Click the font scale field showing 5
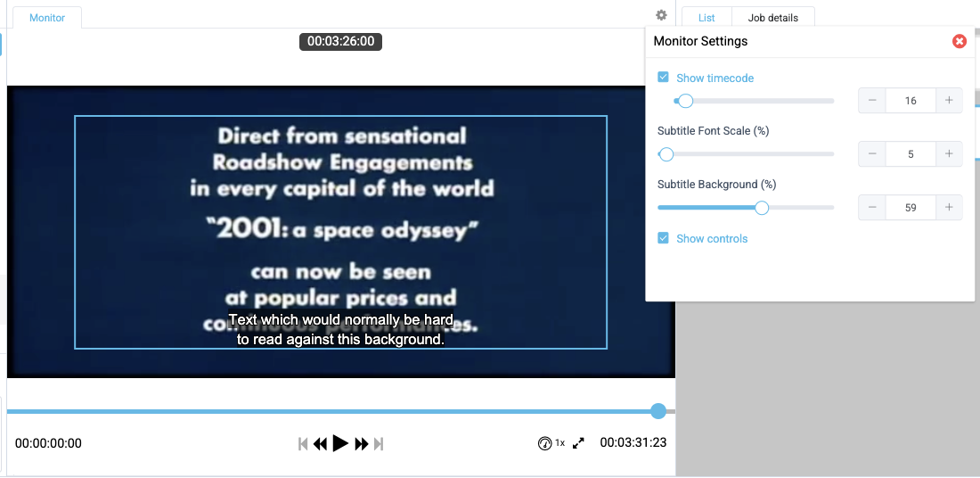 click(x=911, y=154)
